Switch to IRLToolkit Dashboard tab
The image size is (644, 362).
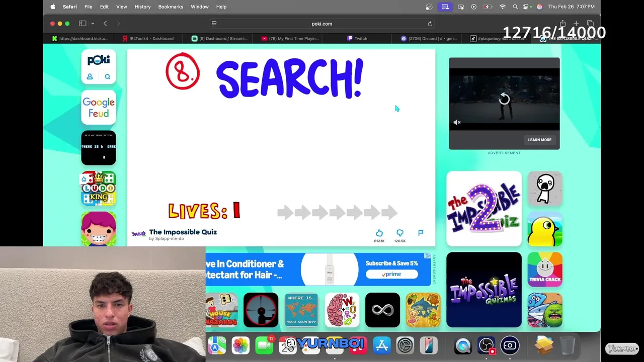(x=149, y=38)
